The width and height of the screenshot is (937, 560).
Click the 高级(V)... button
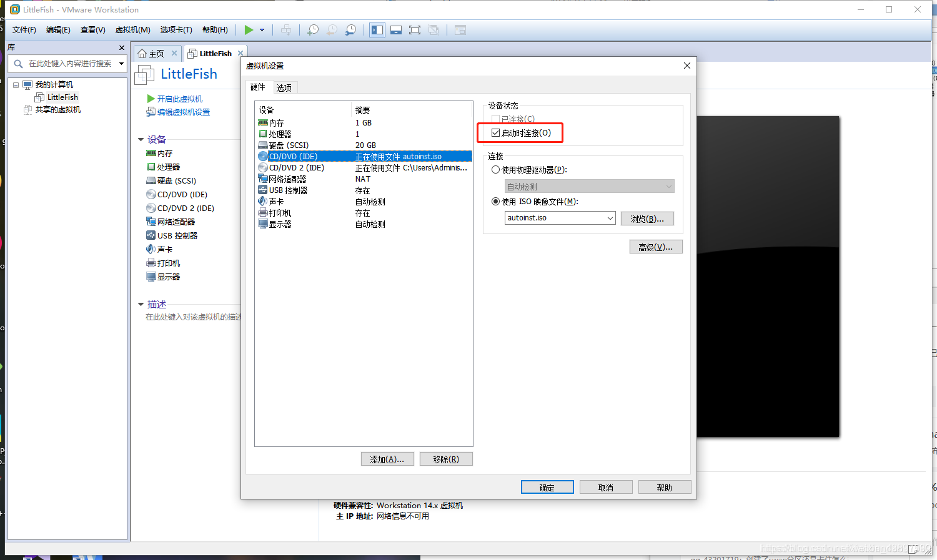click(x=656, y=247)
